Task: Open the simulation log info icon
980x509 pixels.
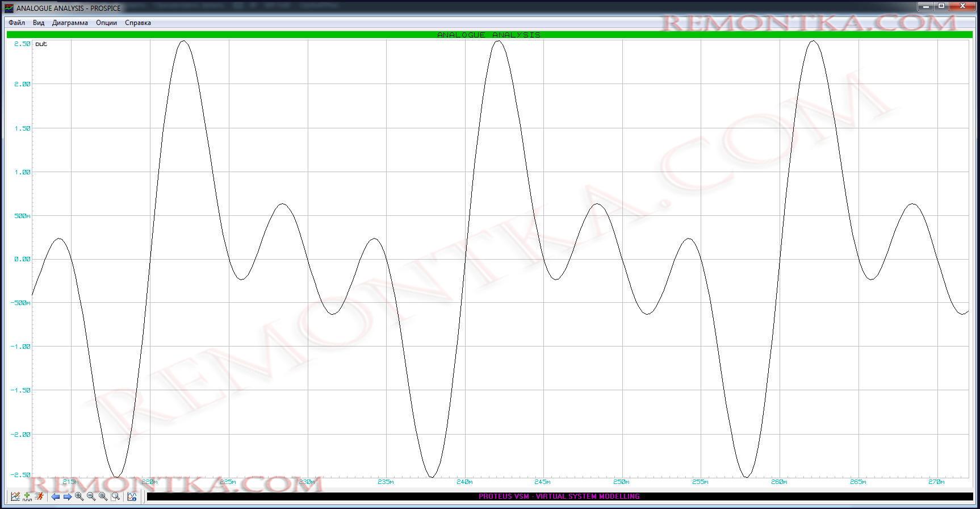Action: click(x=132, y=497)
